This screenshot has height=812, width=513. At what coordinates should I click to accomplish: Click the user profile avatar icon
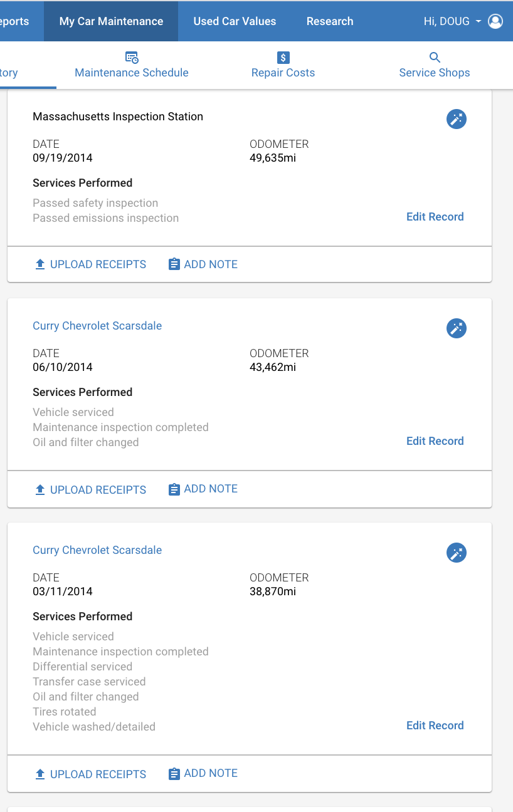coord(495,21)
